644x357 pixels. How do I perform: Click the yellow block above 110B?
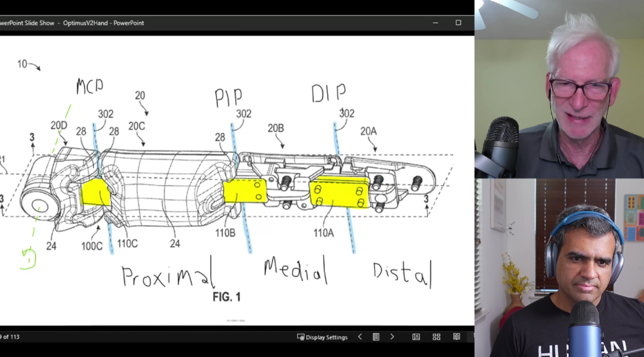pos(244,191)
